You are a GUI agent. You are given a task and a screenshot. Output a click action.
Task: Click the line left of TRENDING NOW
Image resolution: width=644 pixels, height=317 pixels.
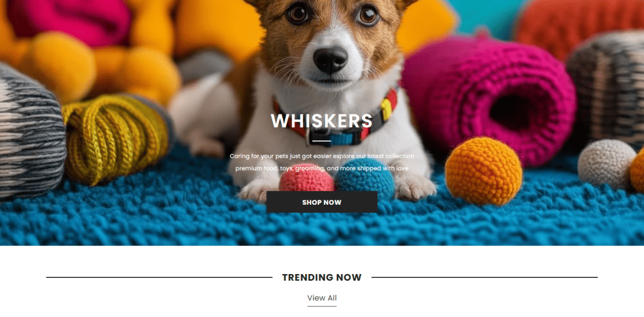point(159,277)
